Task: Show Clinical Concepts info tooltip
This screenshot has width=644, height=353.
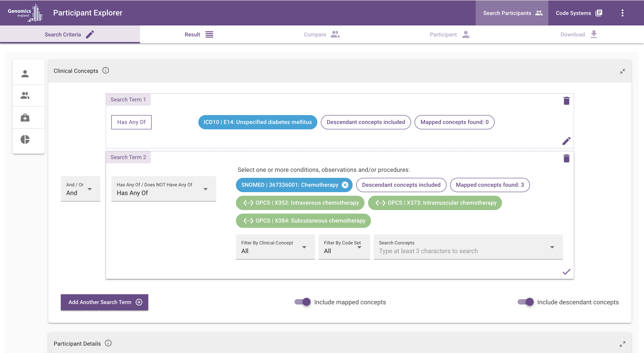Action: coord(106,70)
